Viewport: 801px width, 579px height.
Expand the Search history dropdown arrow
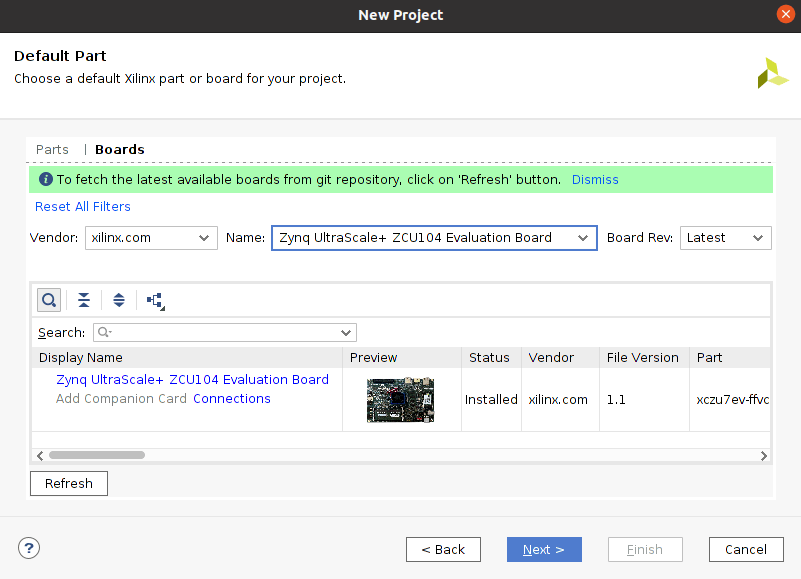pyautogui.click(x=346, y=333)
